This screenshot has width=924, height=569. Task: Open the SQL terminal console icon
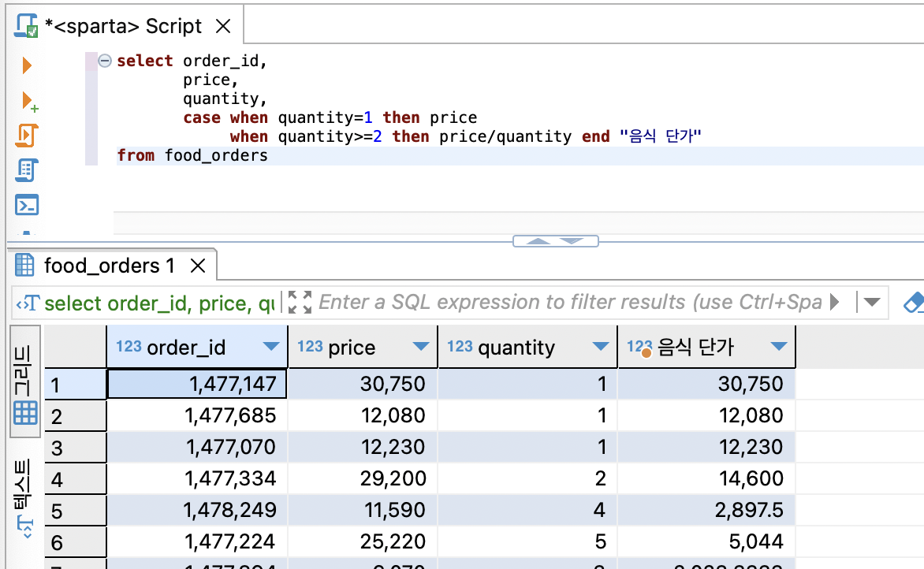[x=27, y=205]
